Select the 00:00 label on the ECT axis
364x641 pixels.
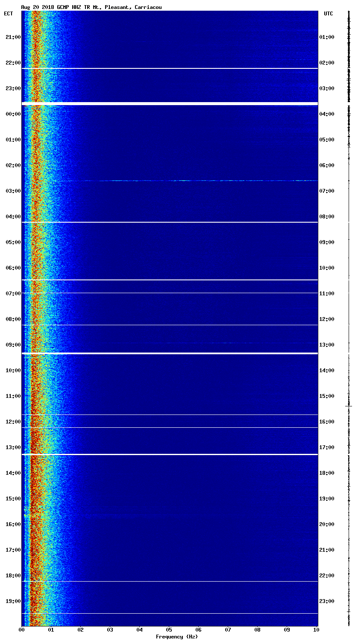coord(13,114)
